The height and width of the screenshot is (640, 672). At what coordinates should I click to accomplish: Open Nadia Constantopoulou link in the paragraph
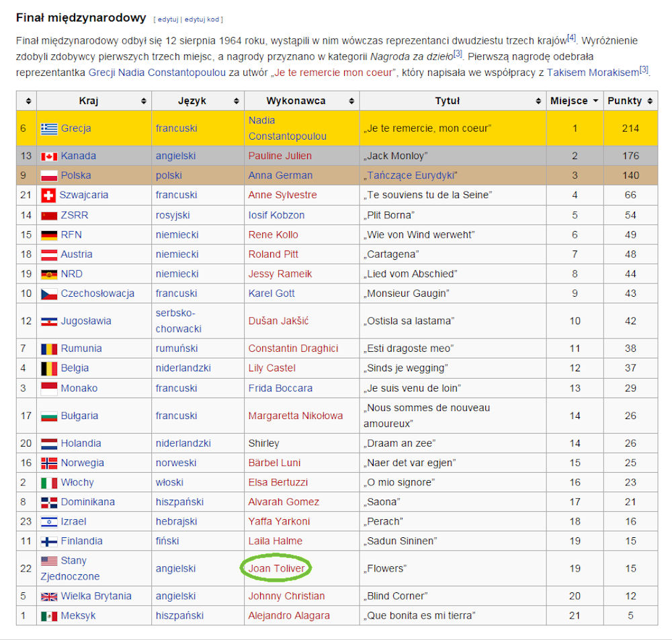(172, 73)
